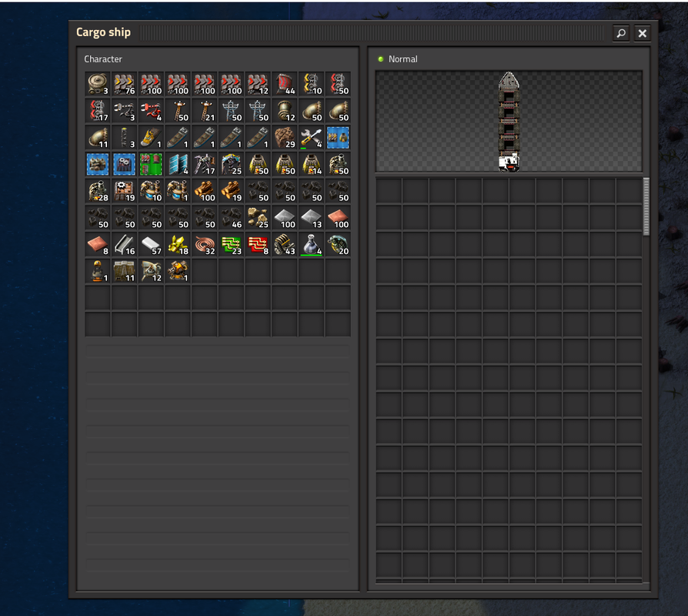Image resolution: width=688 pixels, height=616 pixels.
Task: Select the stone wall stack of 11
Action: tap(124, 271)
